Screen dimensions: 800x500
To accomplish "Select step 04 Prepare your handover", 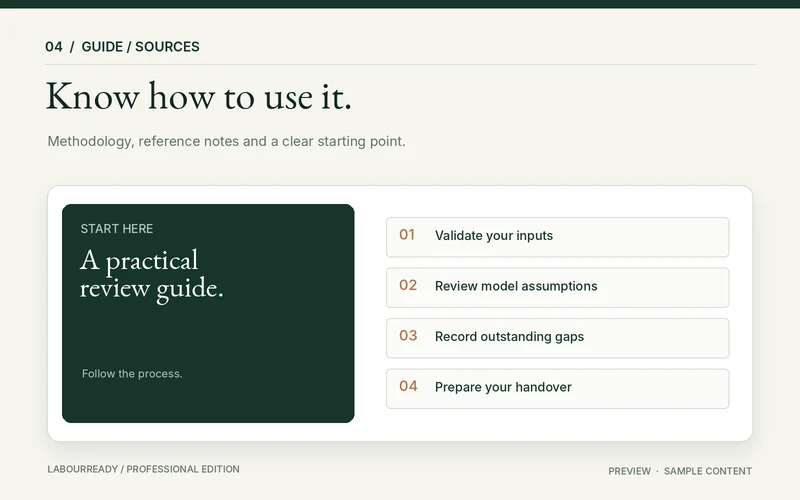I will [558, 389].
